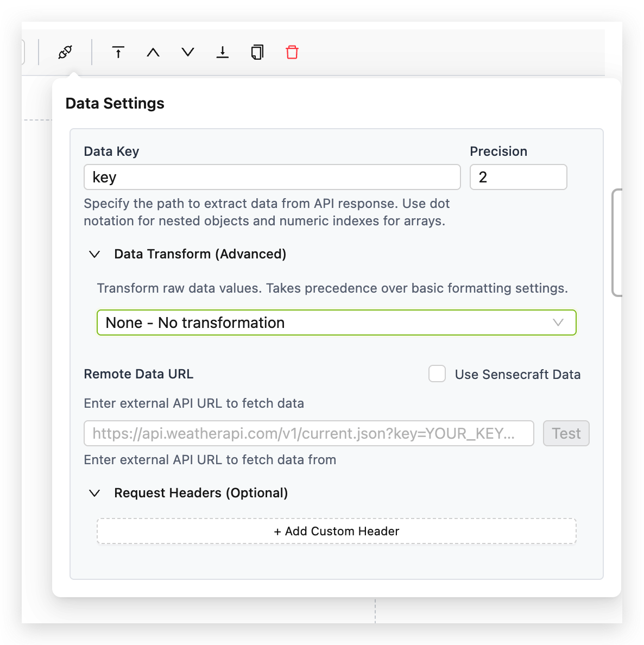Click the data binding plug icon
This screenshot has height=645, width=644.
click(x=65, y=52)
